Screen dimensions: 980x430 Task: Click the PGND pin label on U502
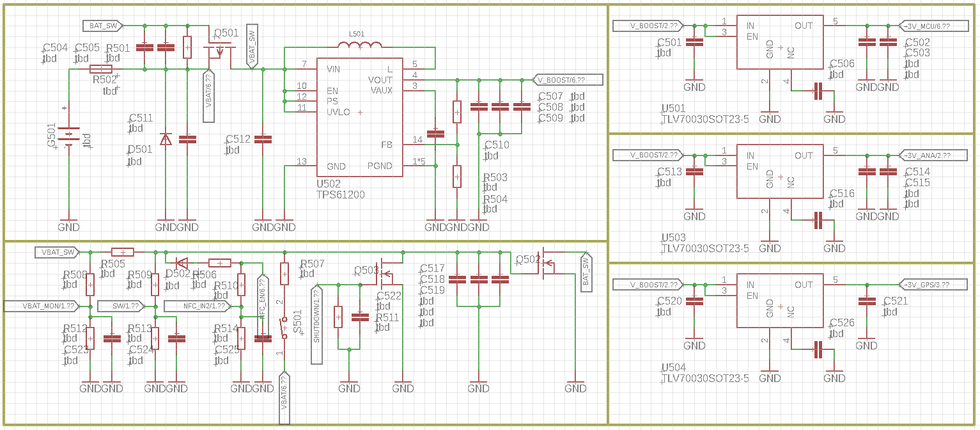click(380, 166)
